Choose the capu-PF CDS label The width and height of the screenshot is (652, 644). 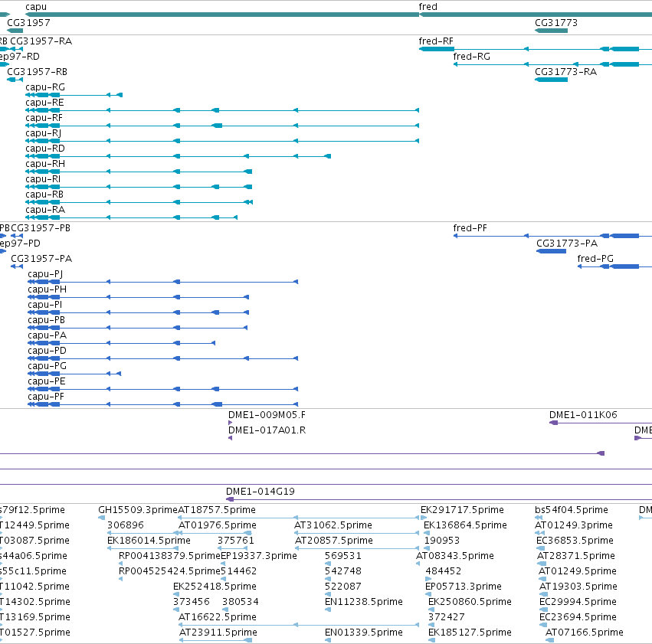tap(46, 397)
